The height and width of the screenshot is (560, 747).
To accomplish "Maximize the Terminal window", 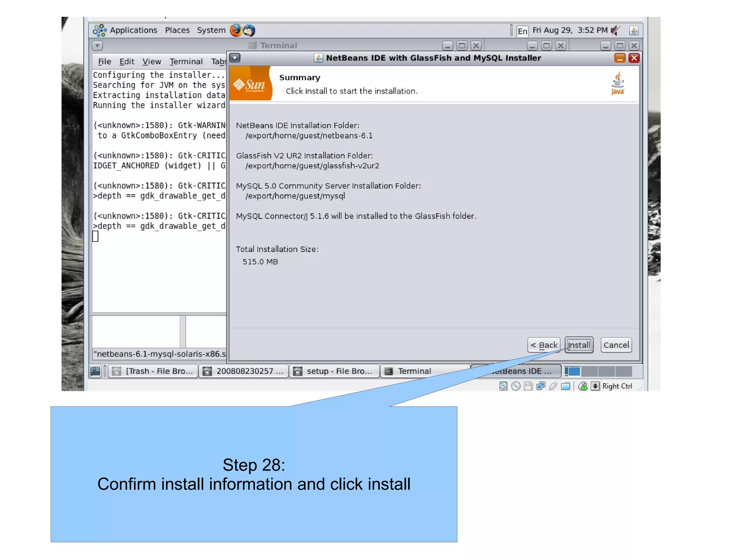I will point(462,46).
